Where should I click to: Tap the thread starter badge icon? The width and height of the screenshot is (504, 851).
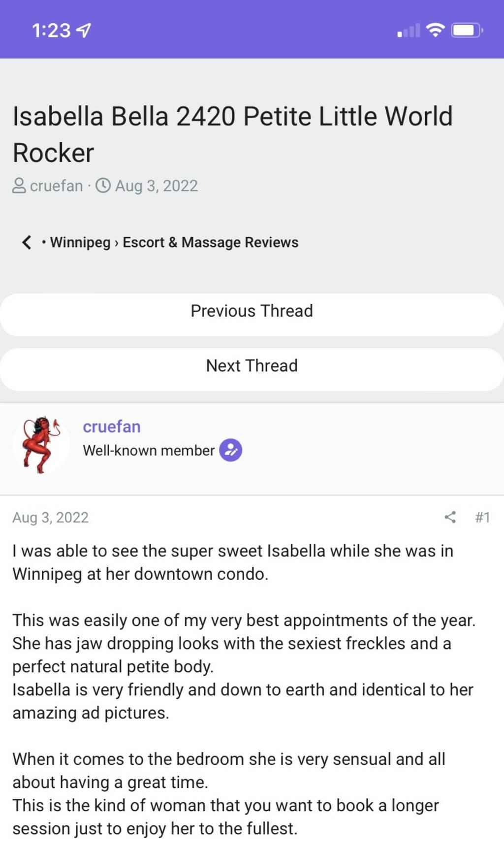[230, 450]
